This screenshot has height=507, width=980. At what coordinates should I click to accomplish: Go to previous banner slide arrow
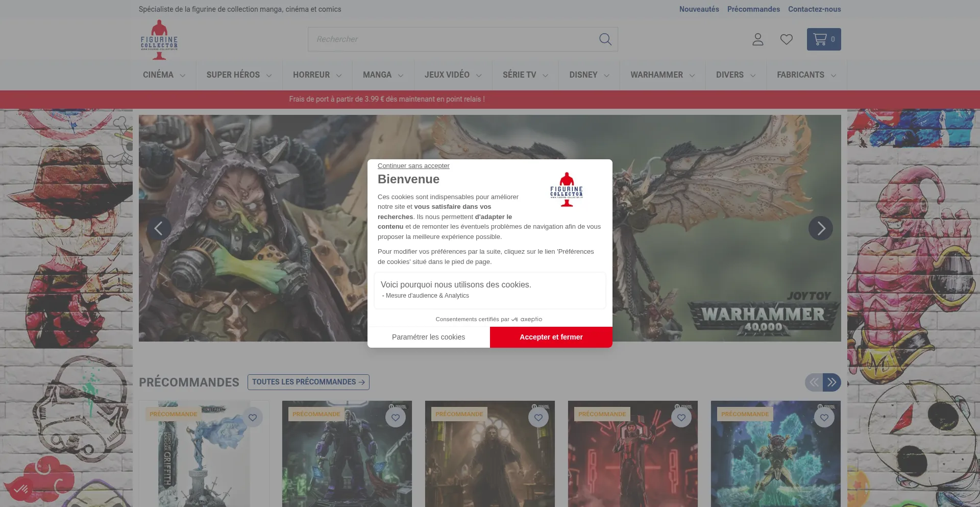tap(159, 228)
